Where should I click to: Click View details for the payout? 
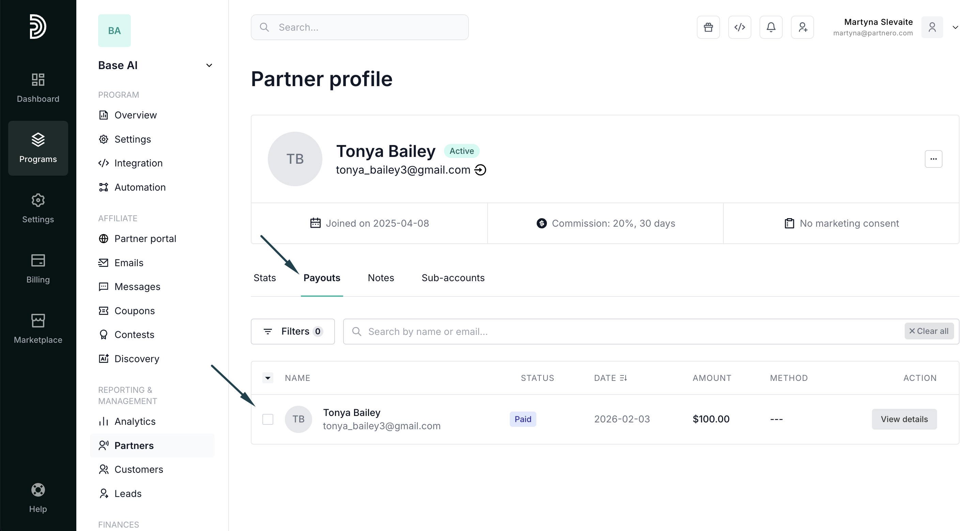click(x=904, y=419)
